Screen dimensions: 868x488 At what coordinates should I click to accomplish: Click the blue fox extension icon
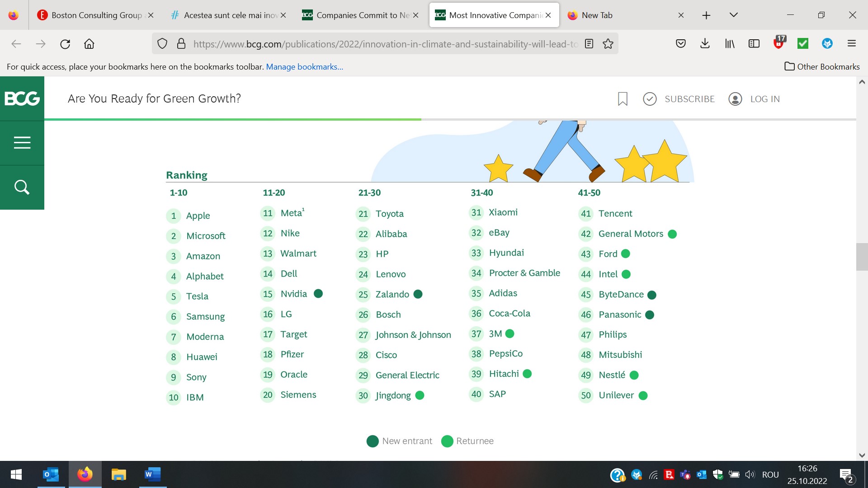click(827, 44)
